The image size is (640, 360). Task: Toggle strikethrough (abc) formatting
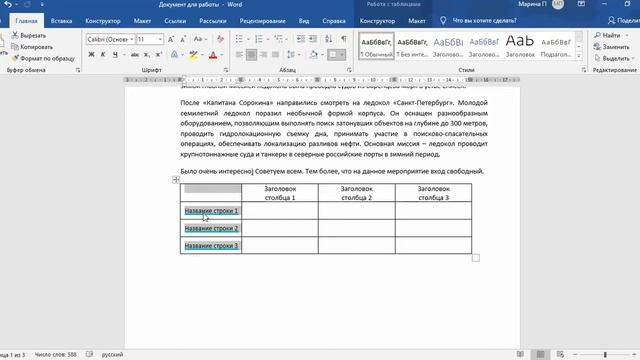(x=135, y=55)
